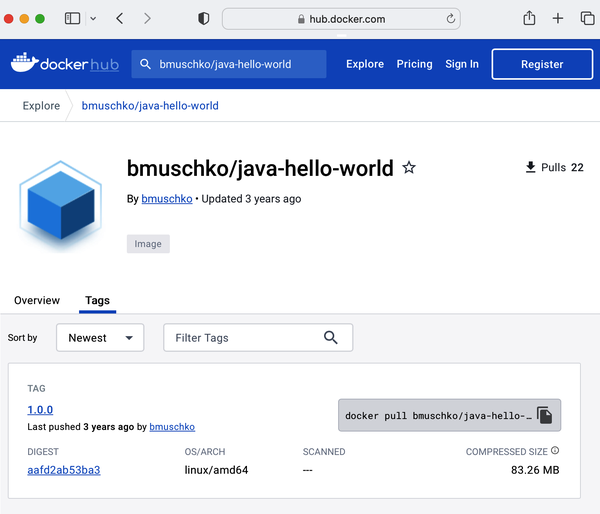This screenshot has height=514, width=600.
Task: Click the privacy shield icon
Action: 204,18
